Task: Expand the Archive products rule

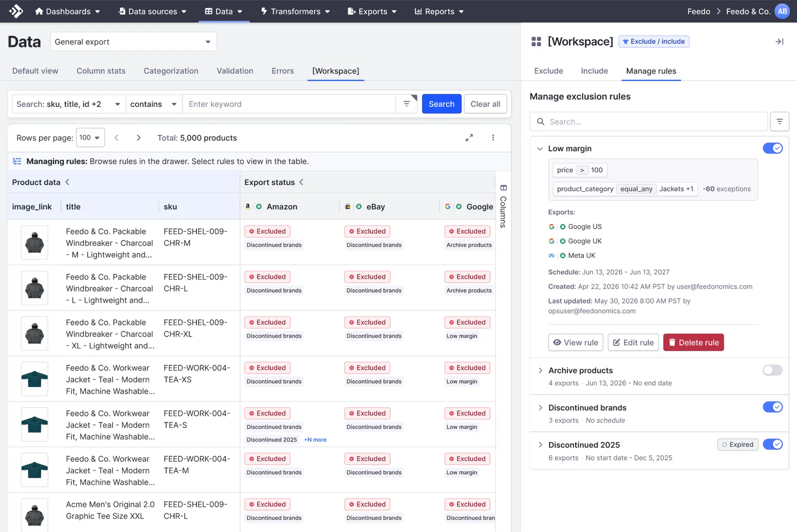Action: pos(540,370)
